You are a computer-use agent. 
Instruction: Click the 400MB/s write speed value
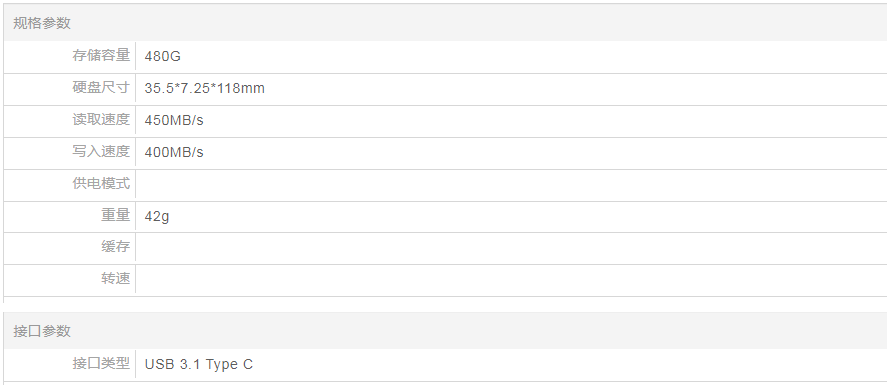coord(174,152)
